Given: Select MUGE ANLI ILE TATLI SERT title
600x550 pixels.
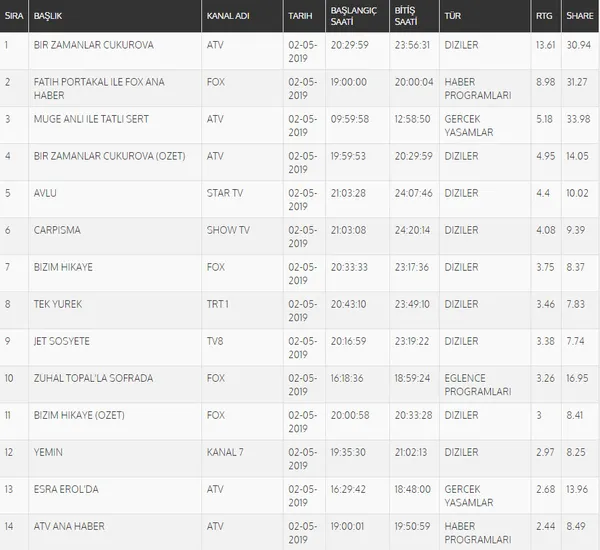Looking at the screenshot, I should tap(91, 119).
